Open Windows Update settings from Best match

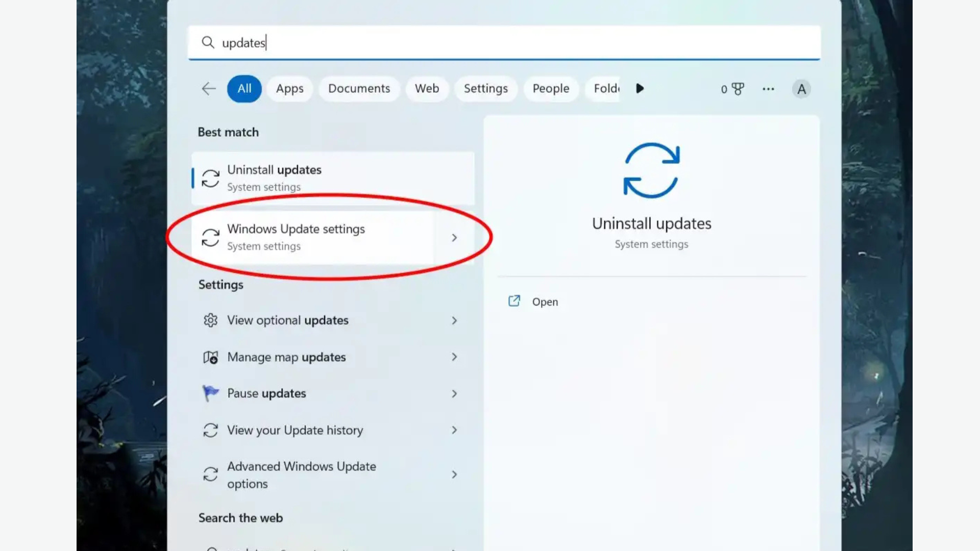coord(296,236)
